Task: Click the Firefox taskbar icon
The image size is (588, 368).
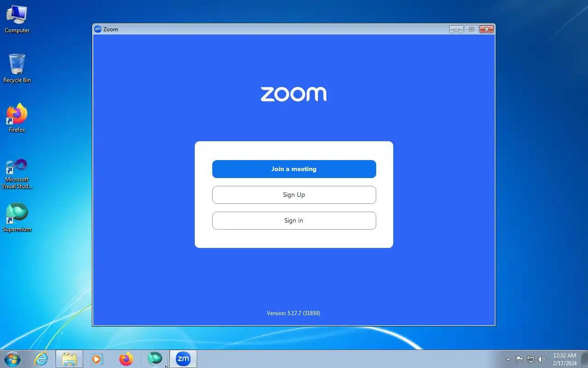Action: [x=126, y=359]
